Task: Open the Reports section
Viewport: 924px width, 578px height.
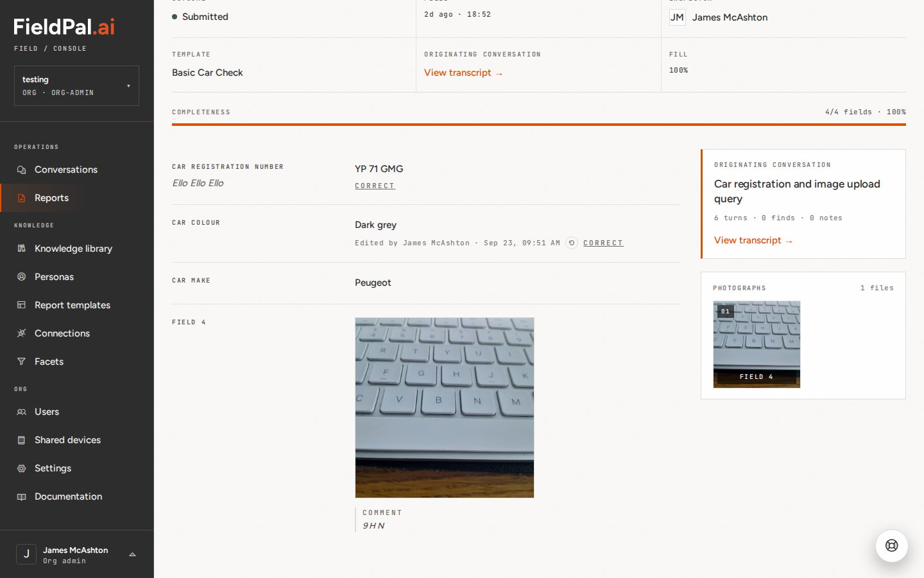Action: 77,198
